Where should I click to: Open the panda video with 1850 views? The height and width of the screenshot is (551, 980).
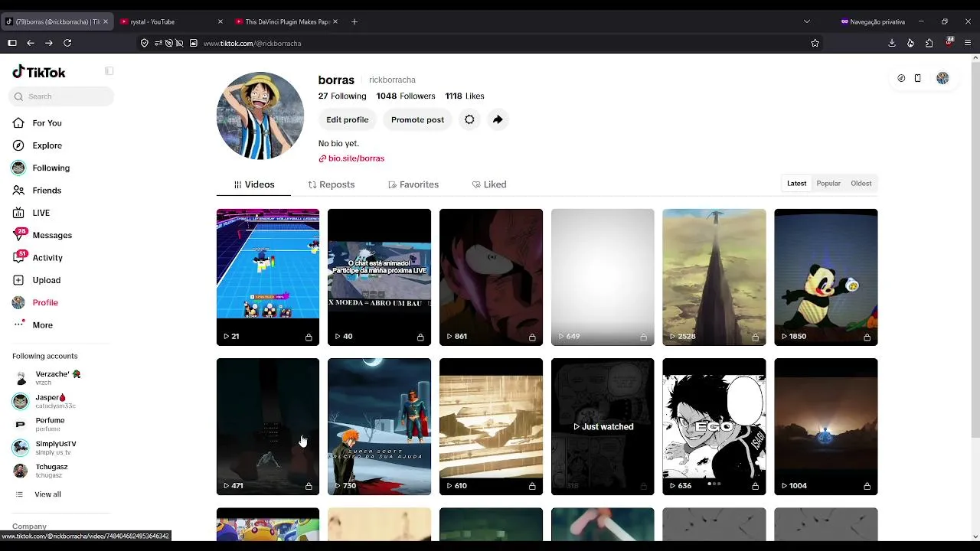click(826, 277)
